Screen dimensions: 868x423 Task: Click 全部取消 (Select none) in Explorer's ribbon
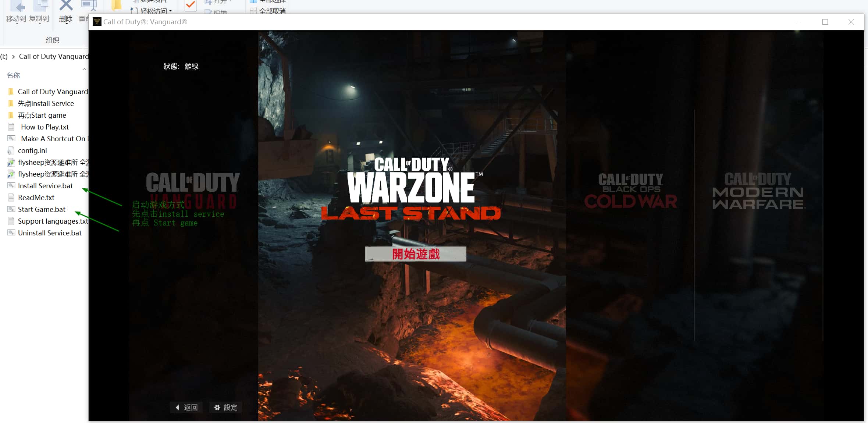268,11
